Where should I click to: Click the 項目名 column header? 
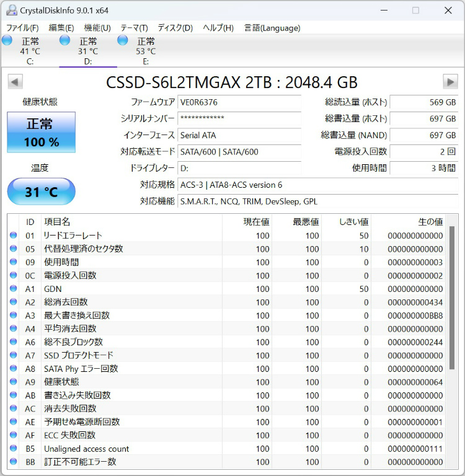131,222
